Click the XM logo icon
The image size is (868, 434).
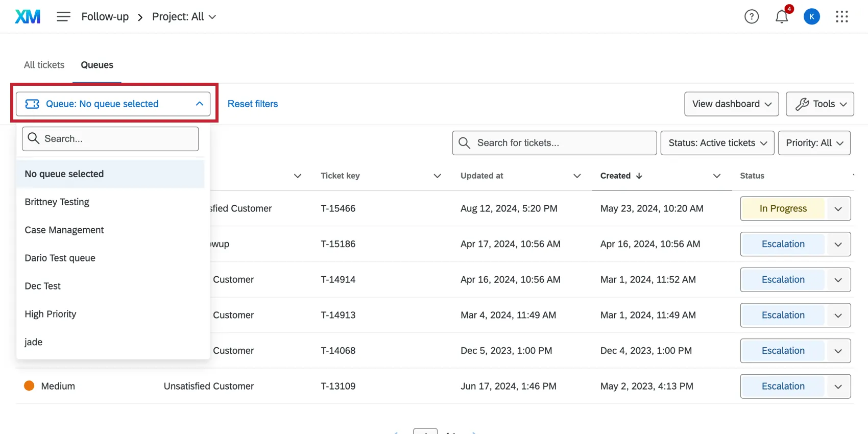pos(28,17)
